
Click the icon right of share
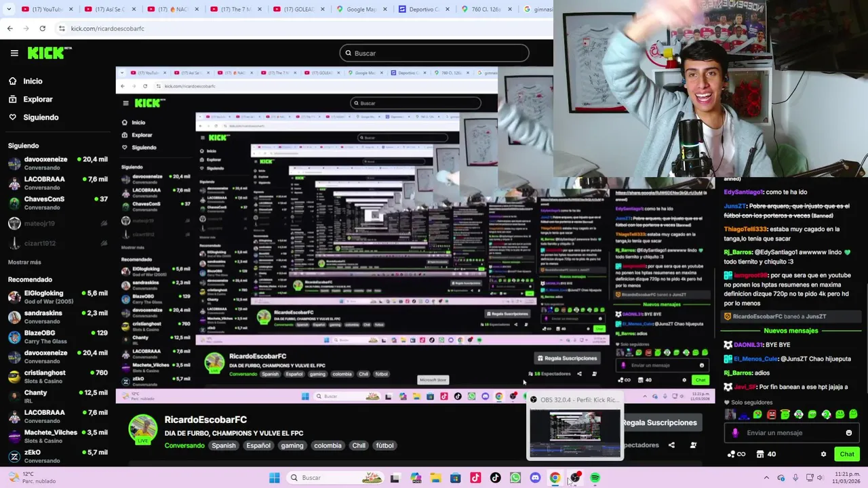(x=693, y=445)
